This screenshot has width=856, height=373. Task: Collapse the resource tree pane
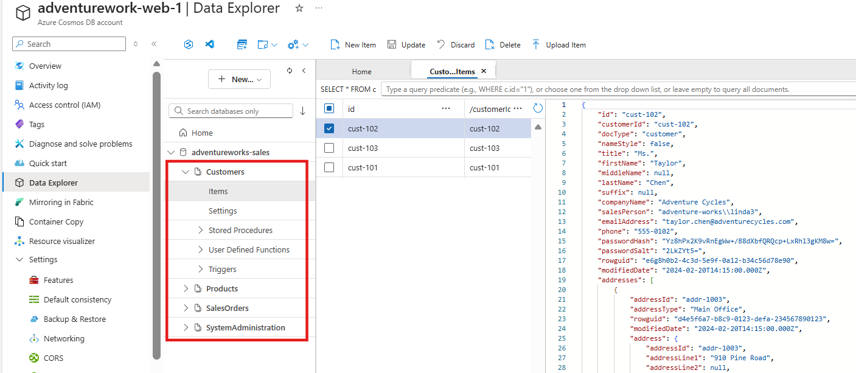coord(304,70)
